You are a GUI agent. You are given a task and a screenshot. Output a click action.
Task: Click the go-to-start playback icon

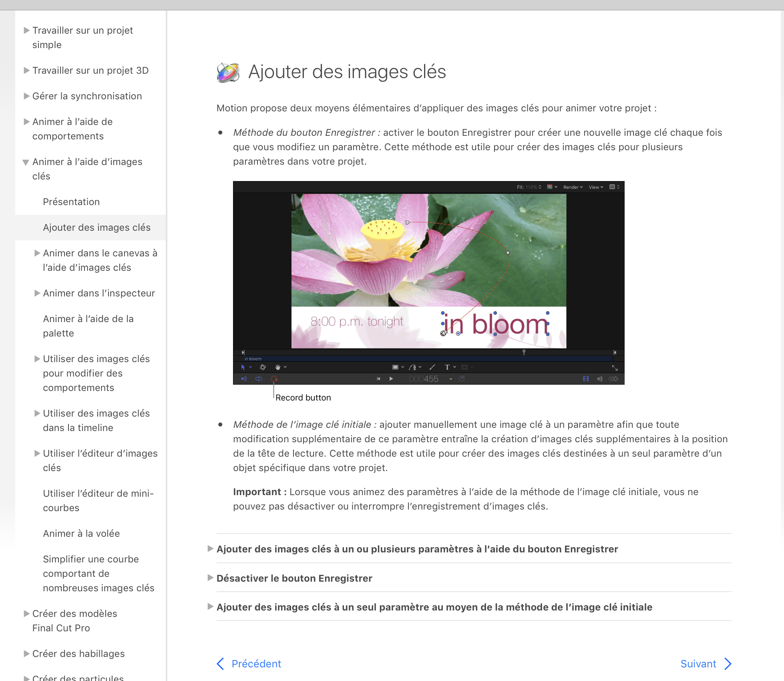pos(378,379)
